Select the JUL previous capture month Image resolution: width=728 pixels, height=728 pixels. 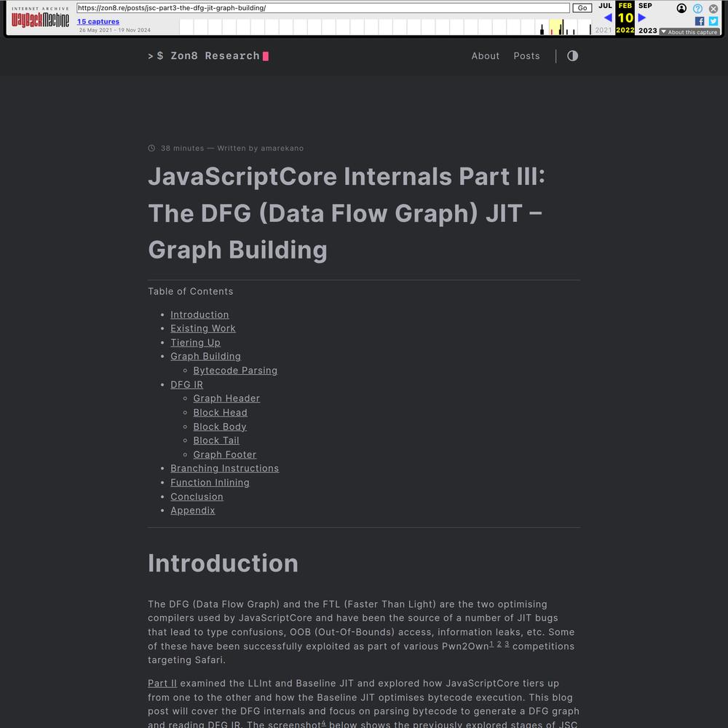click(605, 6)
